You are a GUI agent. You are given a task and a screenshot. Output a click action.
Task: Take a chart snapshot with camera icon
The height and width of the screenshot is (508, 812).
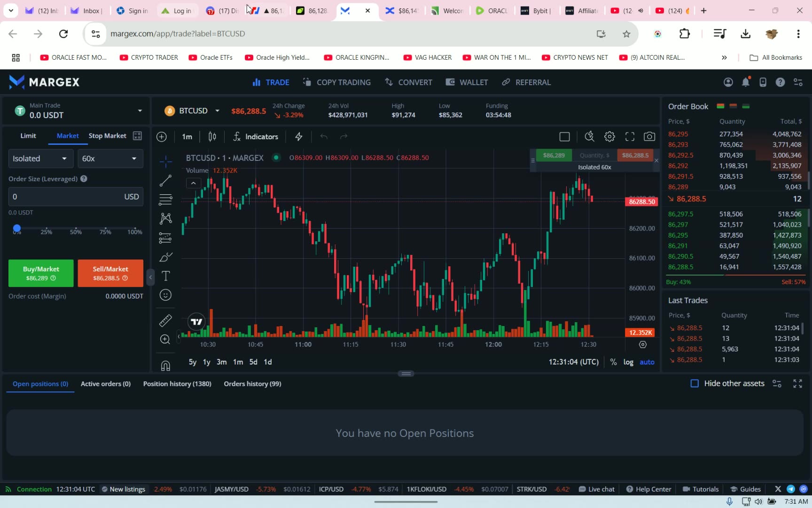649,137
